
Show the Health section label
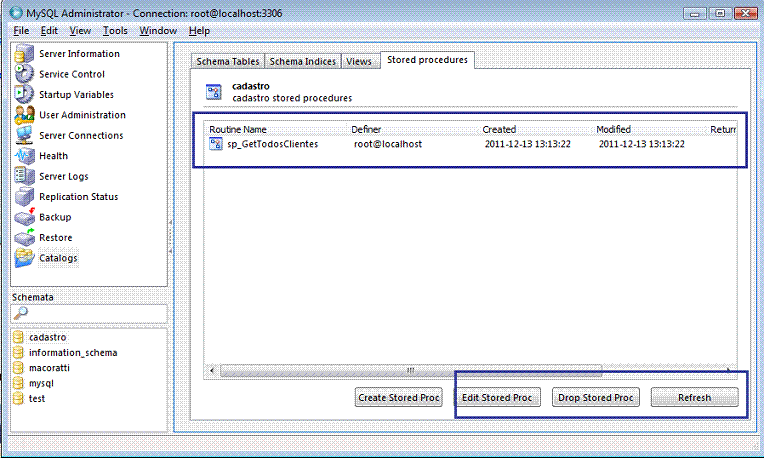pyautogui.click(x=54, y=156)
